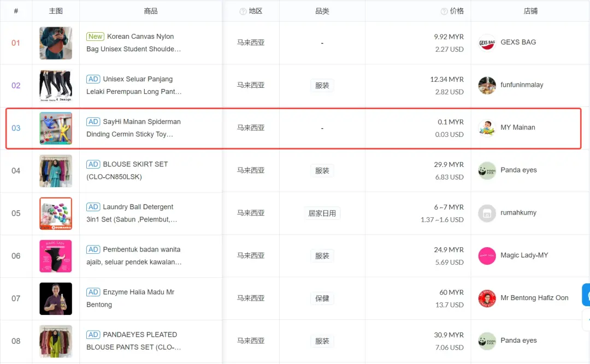
Task: Open the Magic Lady-MY pink shop avatar
Action: (x=487, y=256)
